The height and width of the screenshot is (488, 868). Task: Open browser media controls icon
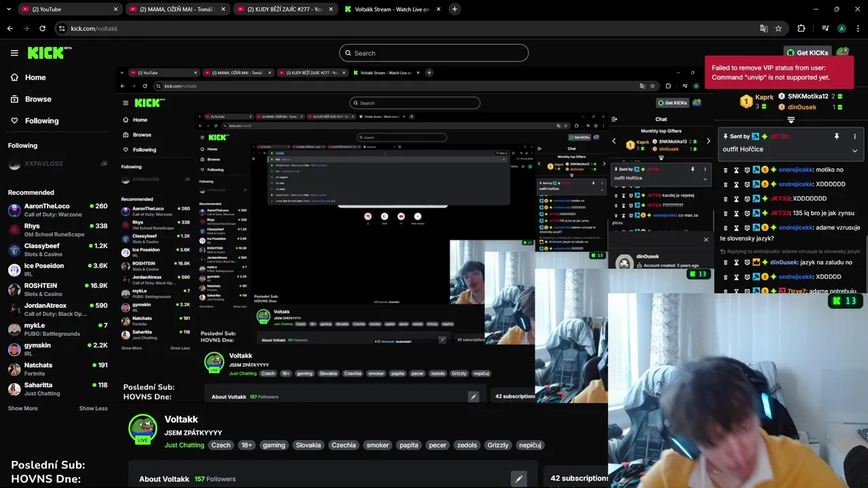click(825, 28)
